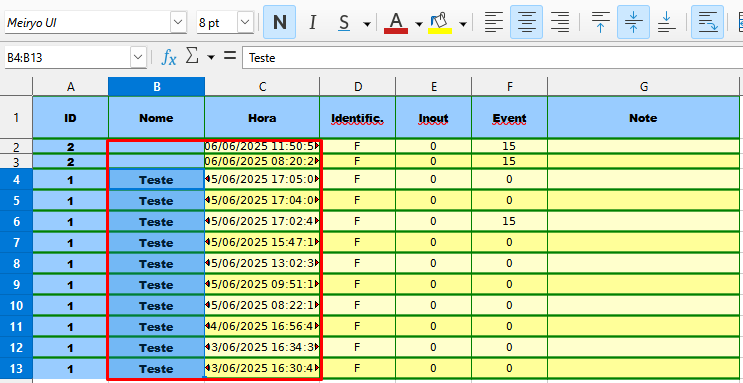Select Teste cell in row 4
Viewport: 743px width, 383px height.
156,180
